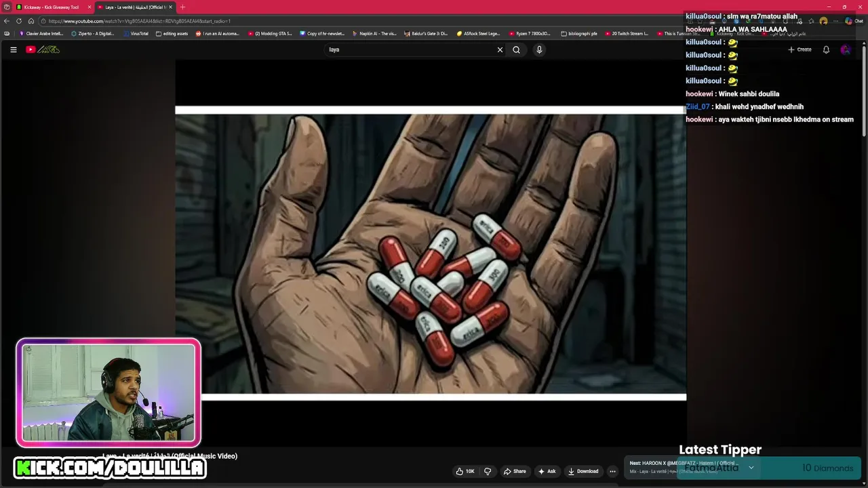Close the Kickaway giveaway tool tab
Image resolution: width=868 pixels, height=488 pixels.
coord(89,7)
